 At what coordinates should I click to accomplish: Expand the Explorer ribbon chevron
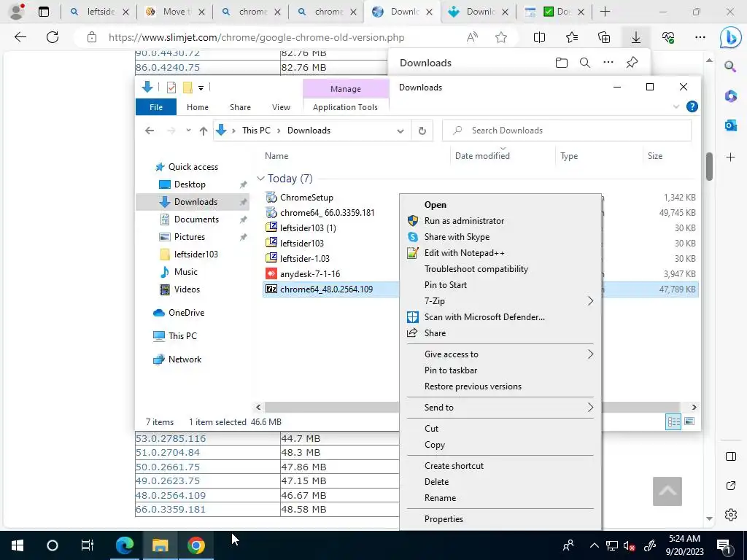[x=676, y=106]
